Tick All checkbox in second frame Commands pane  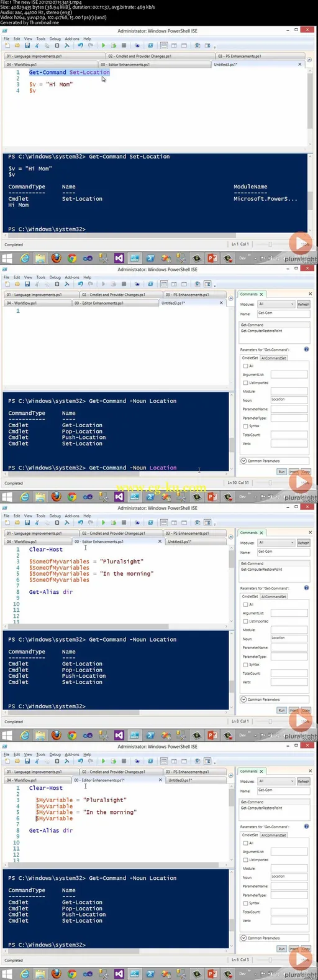click(245, 366)
